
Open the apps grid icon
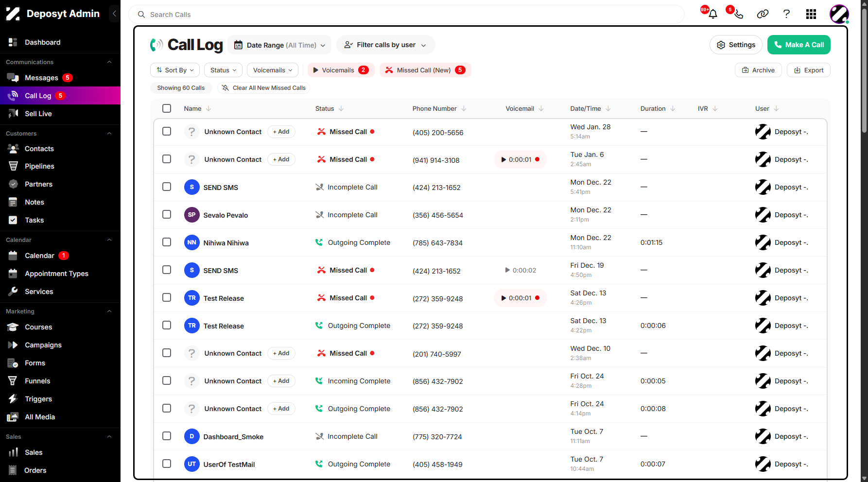pyautogui.click(x=811, y=14)
